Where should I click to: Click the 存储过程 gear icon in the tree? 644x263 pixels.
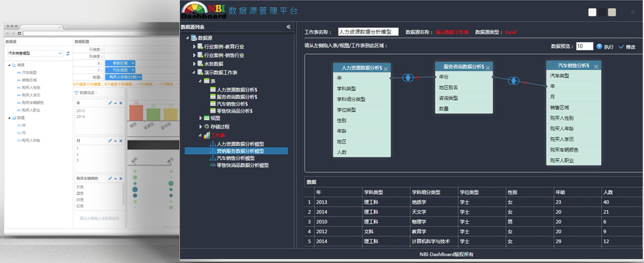(206, 127)
